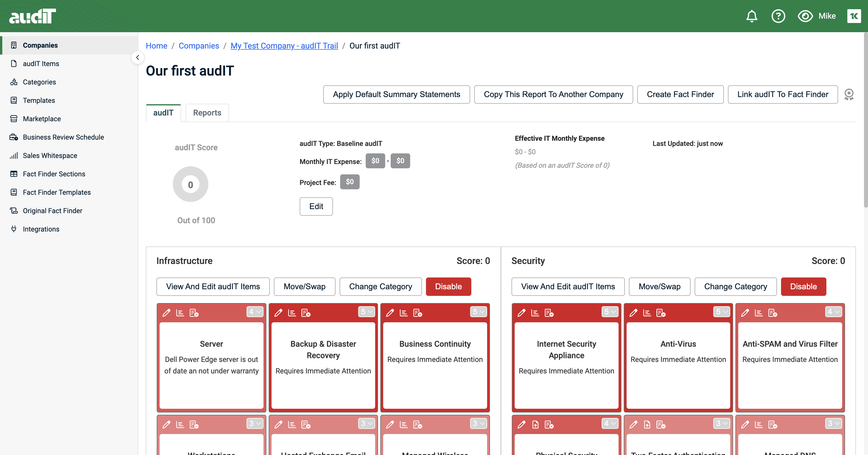Follow My Test Company - audIT Trail breadcrumb
The image size is (868, 455).
click(284, 46)
